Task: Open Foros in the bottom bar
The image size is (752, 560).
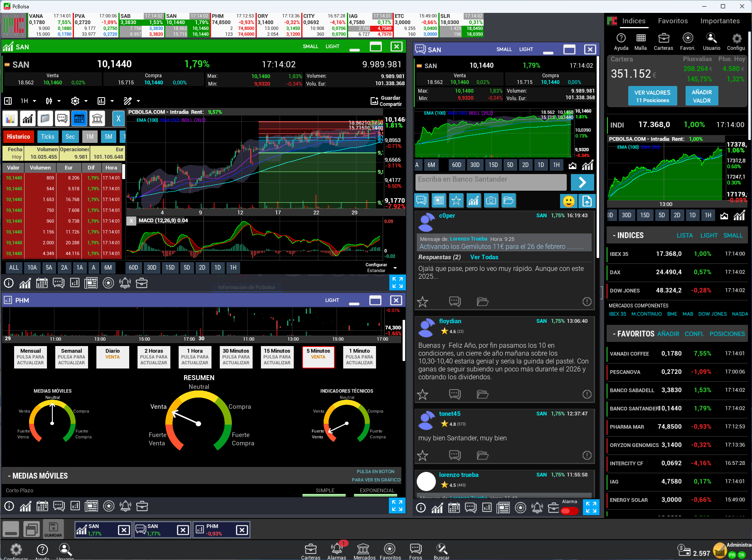Action: tap(415, 552)
